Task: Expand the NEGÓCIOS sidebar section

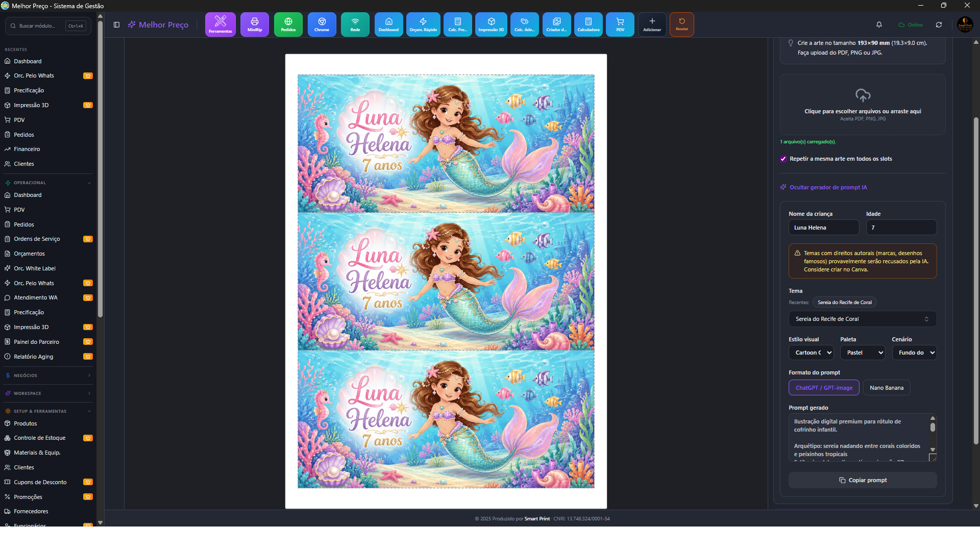Action: coord(48,375)
